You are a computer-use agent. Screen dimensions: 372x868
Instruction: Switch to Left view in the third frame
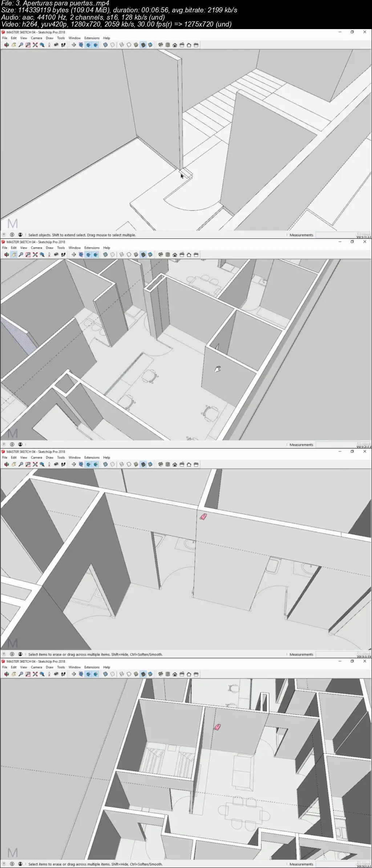point(196,465)
